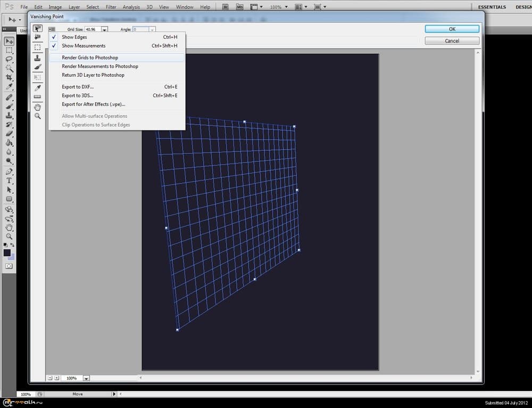Open the Filter menu
This screenshot has width=532, height=408.
click(x=111, y=6)
